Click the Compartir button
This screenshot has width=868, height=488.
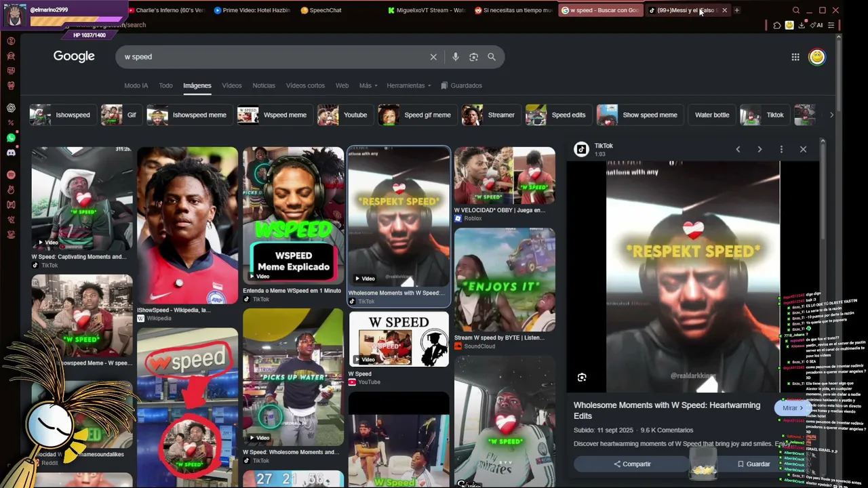point(631,464)
